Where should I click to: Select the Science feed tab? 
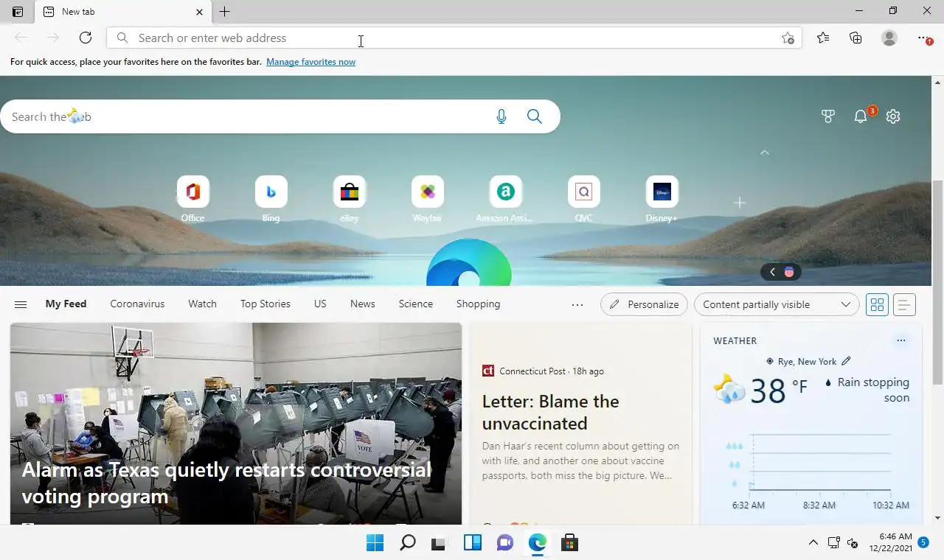[416, 304]
